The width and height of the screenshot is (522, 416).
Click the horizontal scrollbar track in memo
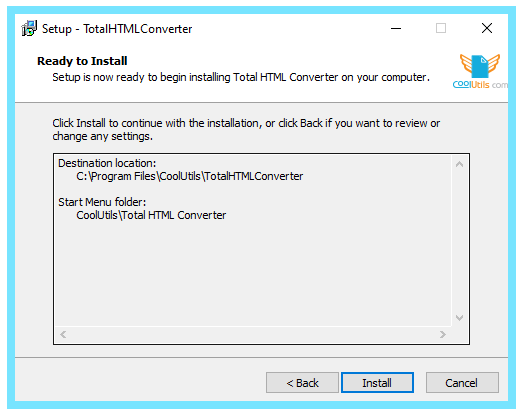(x=253, y=334)
